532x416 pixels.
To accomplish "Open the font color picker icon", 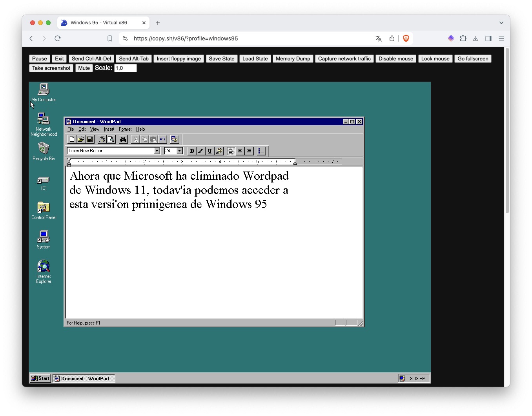I will click(x=219, y=151).
